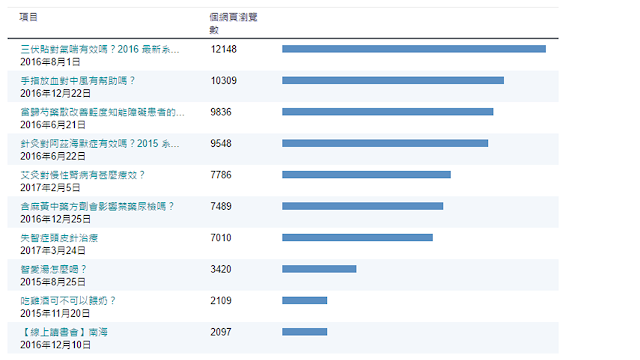The image size is (640, 360).
Task: Click the blue bar for 9548 views
Action: 385,143
